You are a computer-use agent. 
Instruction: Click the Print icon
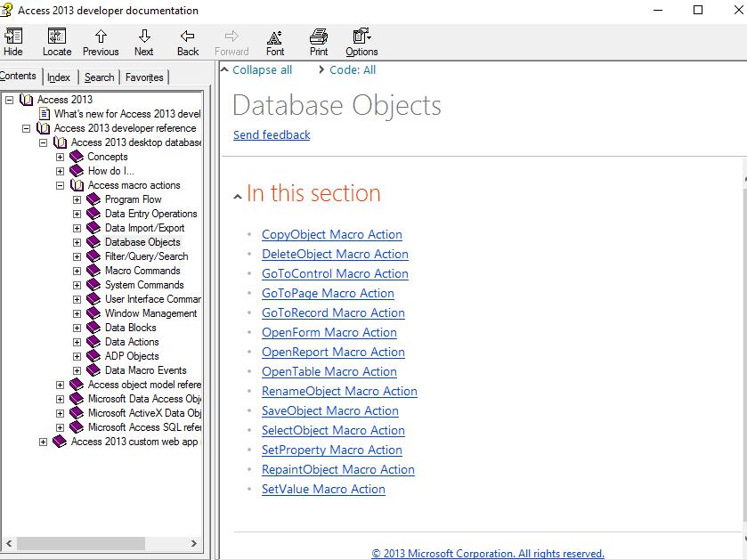(x=319, y=37)
